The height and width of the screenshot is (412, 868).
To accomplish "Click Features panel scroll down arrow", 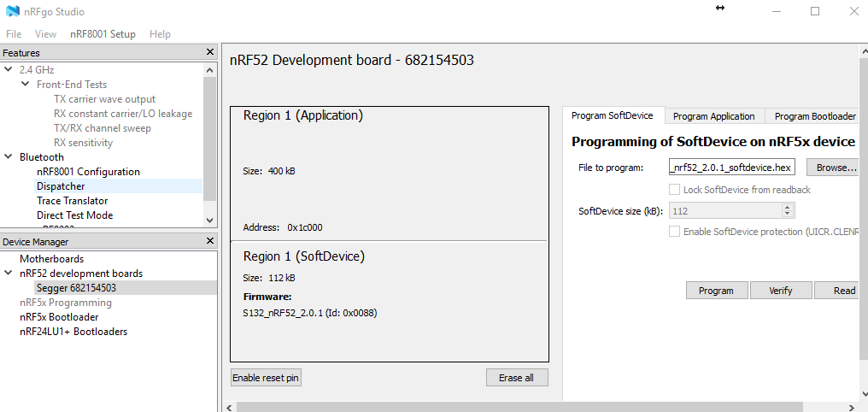I will (210, 220).
